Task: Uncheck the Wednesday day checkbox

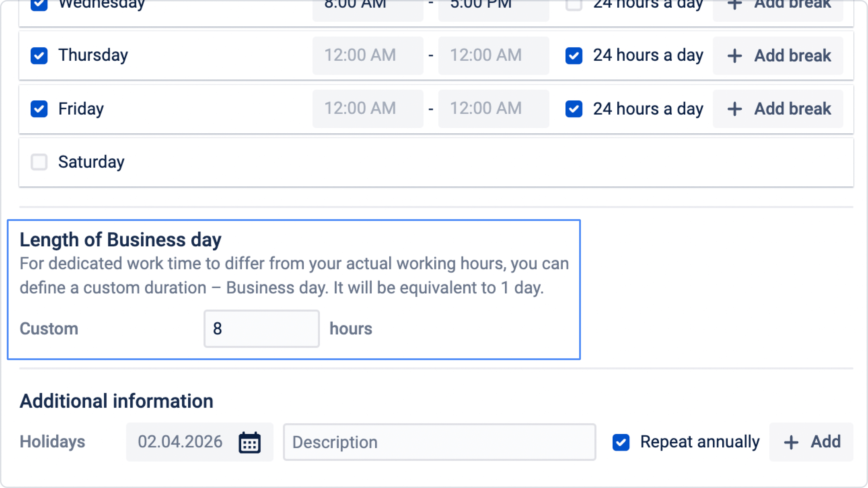Action: click(x=39, y=5)
